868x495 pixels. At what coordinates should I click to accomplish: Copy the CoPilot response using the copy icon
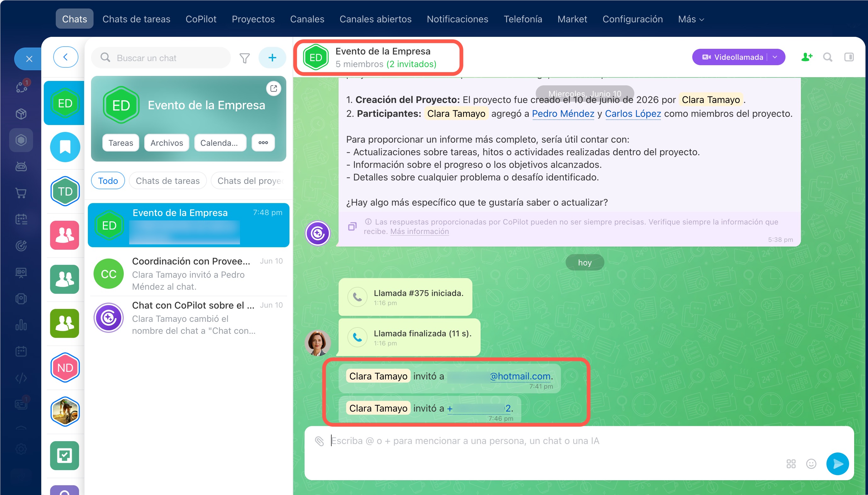coord(352,226)
